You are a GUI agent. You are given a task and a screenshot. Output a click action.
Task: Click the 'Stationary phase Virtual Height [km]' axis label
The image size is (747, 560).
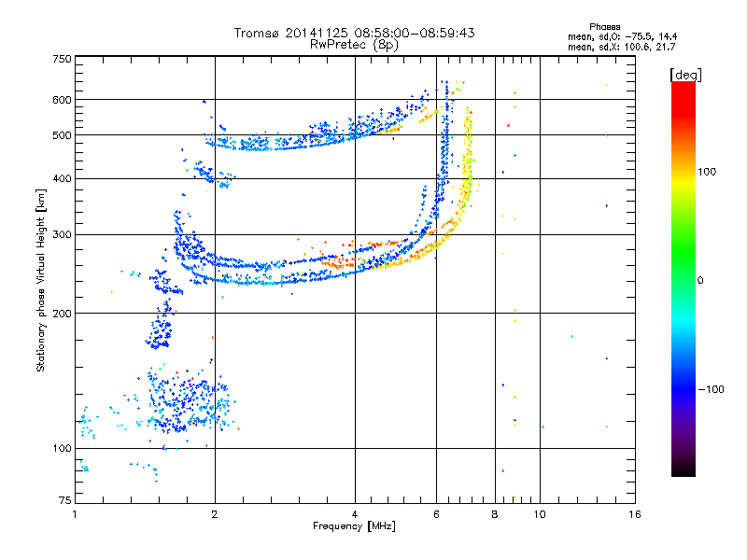tap(41, 280)
